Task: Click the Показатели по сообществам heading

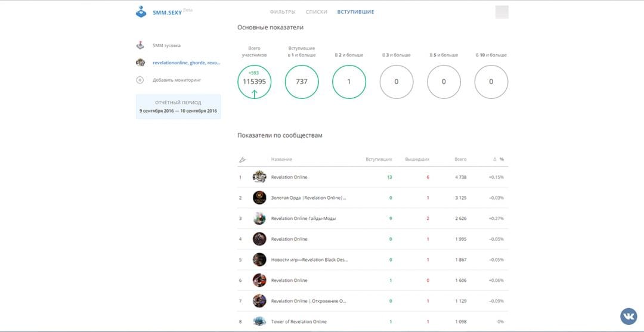Action: coord(280,135)
